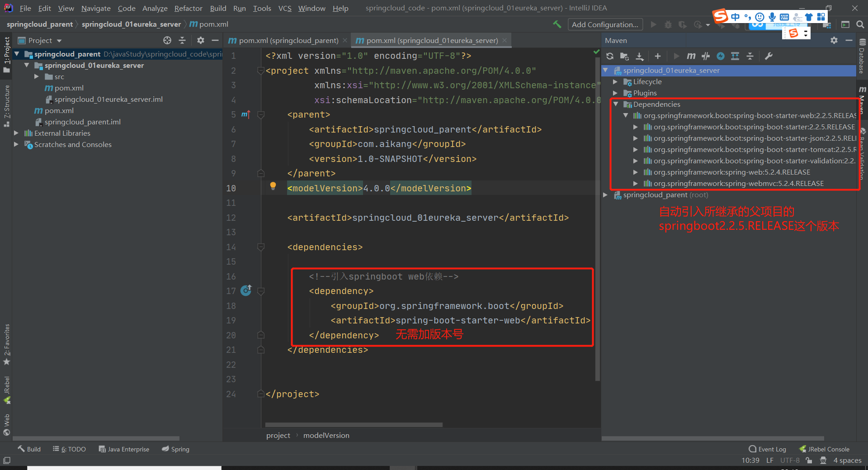Show Maven dependencies diagram
Image resolution: width=868 pixels, height=470 pixels.
click(x=735, y=56)
